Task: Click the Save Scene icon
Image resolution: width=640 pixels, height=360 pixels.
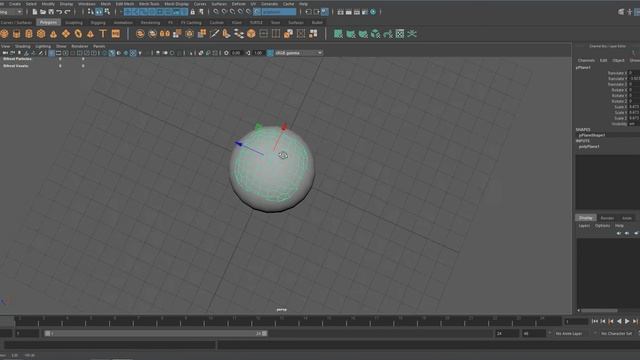Action: 51,12
